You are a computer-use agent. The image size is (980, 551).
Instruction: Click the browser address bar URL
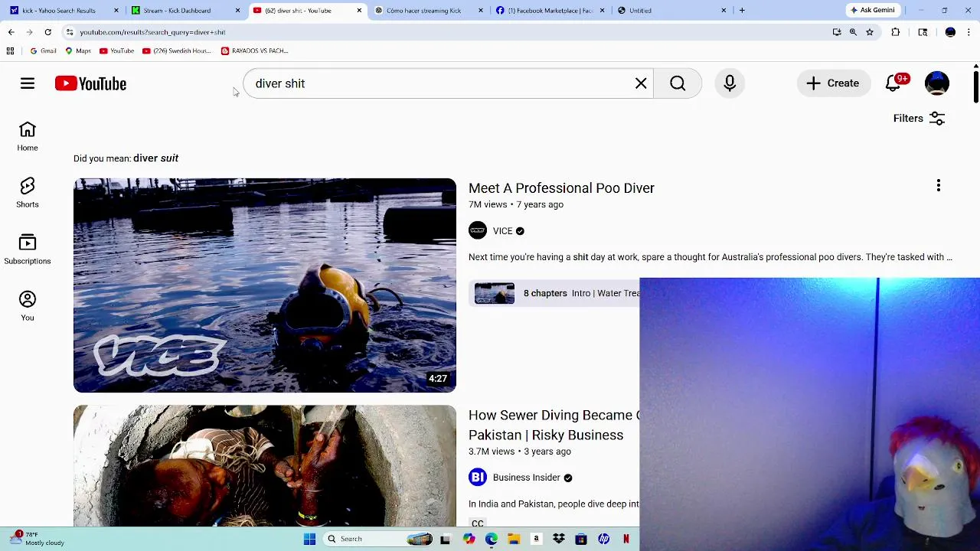(x=152, y=32)
